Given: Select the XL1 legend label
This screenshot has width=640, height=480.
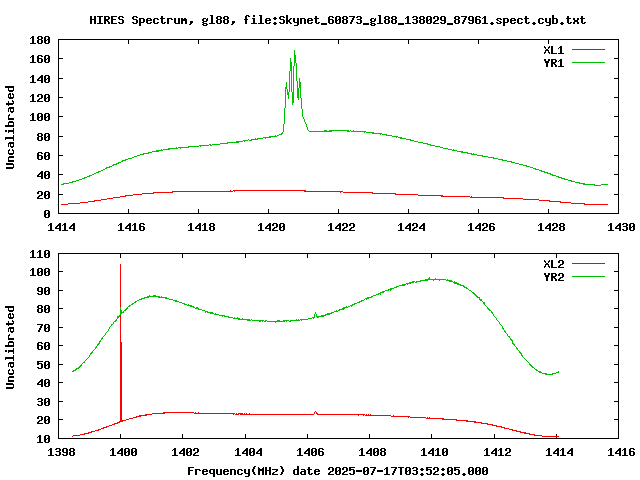Looking at the screenshot, I should [553, 50].
